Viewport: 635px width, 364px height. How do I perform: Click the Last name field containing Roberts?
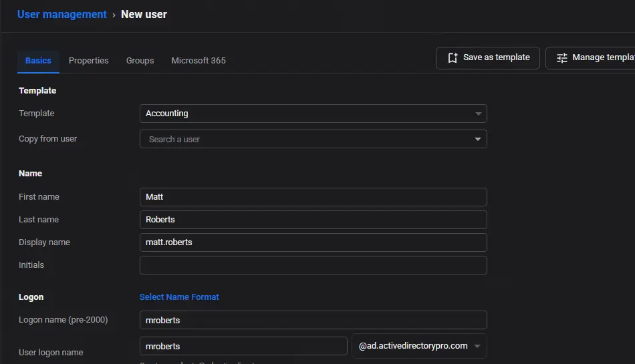[313, 220]
